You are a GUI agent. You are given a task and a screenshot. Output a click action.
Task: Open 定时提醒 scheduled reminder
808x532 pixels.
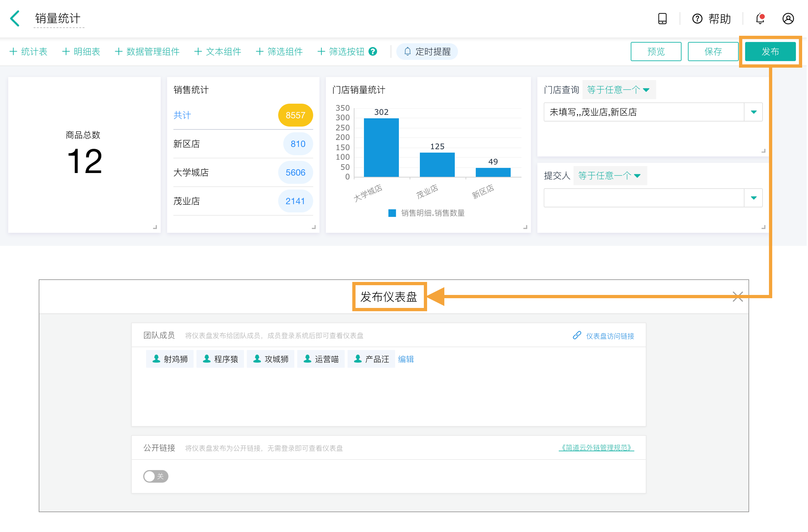(x=428, y=52)
